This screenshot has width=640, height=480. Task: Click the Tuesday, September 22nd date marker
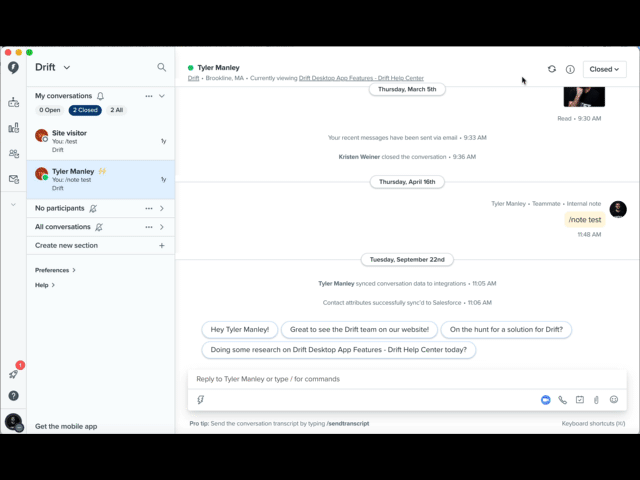point(407,260)
